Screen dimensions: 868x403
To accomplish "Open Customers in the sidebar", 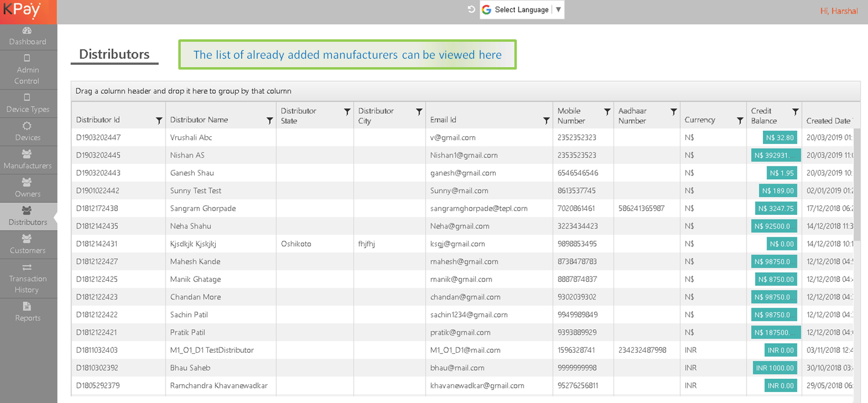I will pyautogui.click(x=27, y=244).
